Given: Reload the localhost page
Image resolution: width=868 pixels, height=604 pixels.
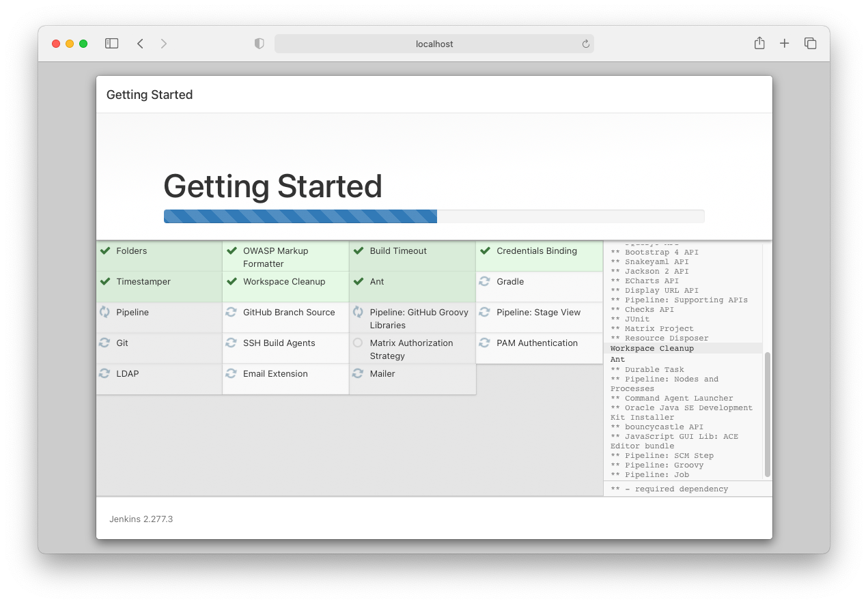Looking at the screenshot, I should coord(585,44).
